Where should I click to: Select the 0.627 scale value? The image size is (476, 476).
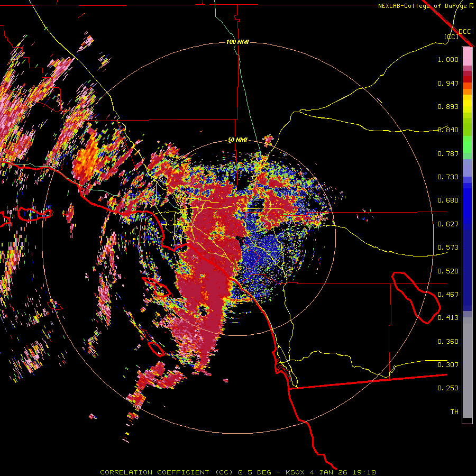[448, 224]
